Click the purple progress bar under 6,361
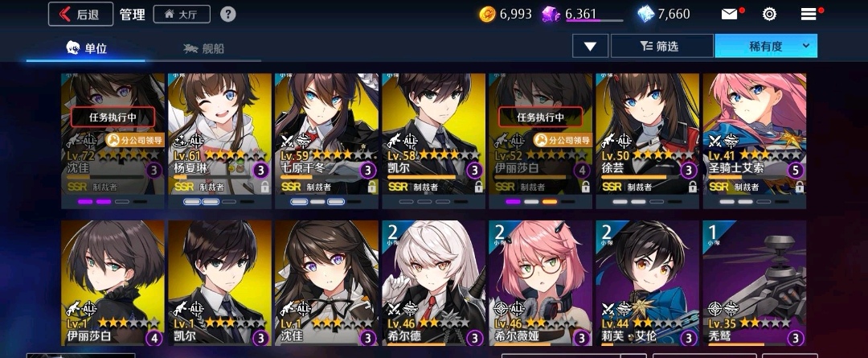The image size is (868, 358). [x=594, y=20]
